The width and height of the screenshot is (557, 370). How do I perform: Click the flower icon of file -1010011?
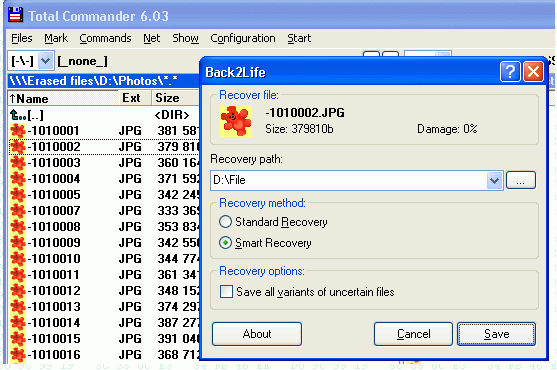[x=17, y=275]
